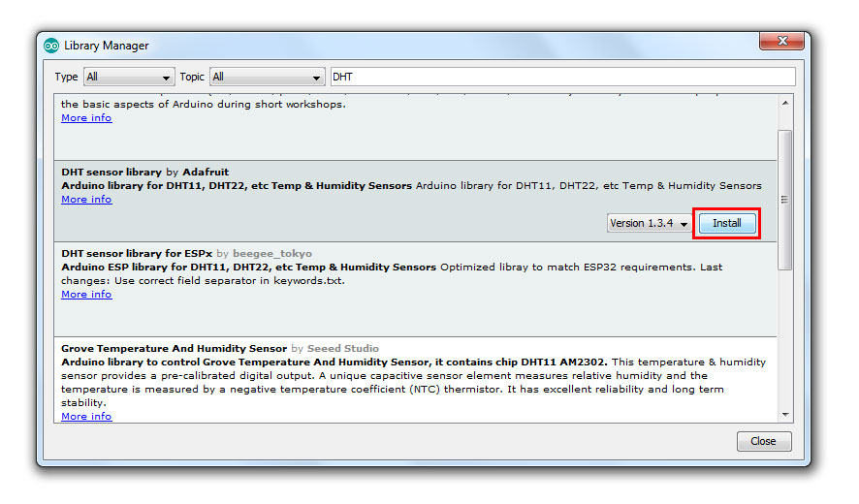The width and height of the screenshot is (859, 504).
Task: Click the author name beegee_tokyo
Action: point(272,254)
